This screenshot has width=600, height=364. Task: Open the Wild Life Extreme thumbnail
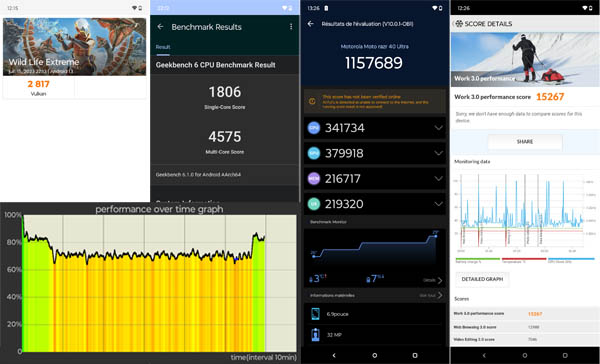click(75, 47)
